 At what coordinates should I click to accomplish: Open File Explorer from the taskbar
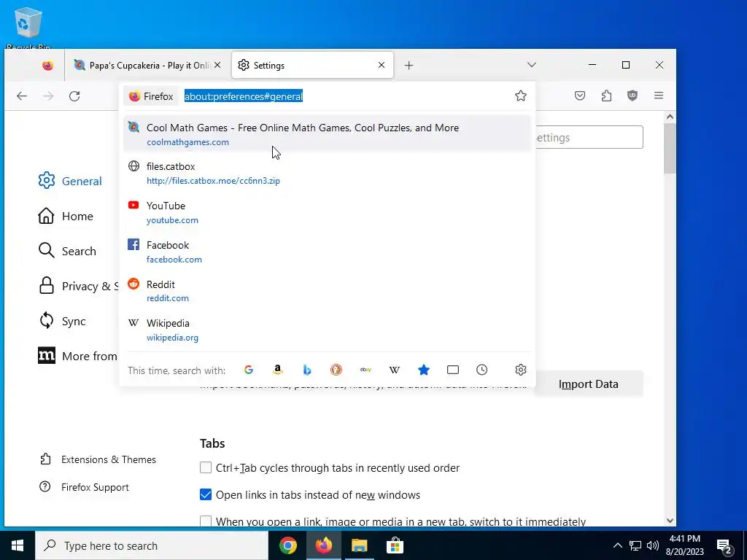pyautogui.click(x=359, y=545)
